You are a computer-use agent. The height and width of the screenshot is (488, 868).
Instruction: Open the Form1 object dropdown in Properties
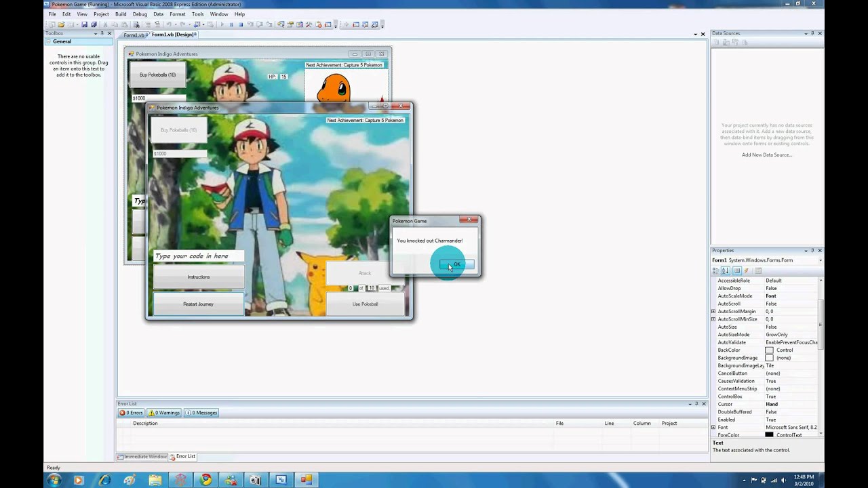[821, 260]
